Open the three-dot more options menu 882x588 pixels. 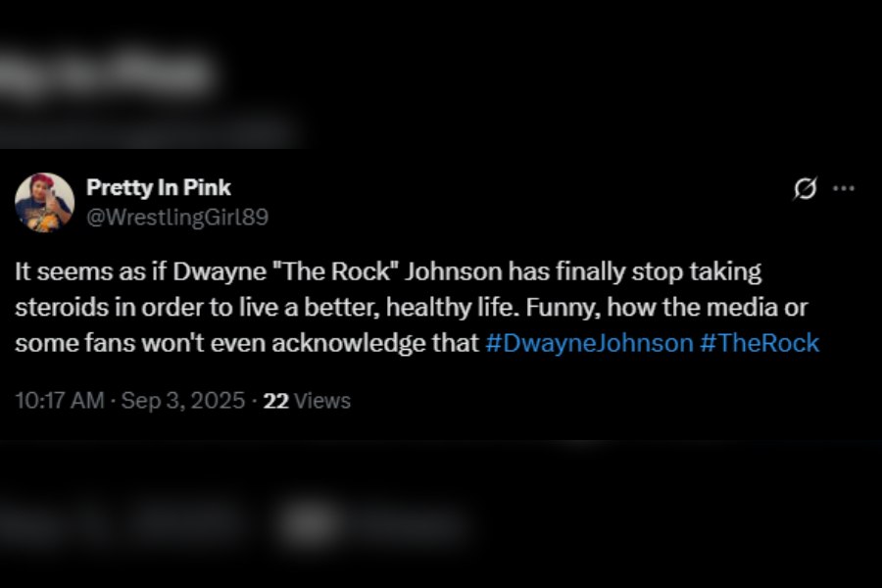pos(843,188)
